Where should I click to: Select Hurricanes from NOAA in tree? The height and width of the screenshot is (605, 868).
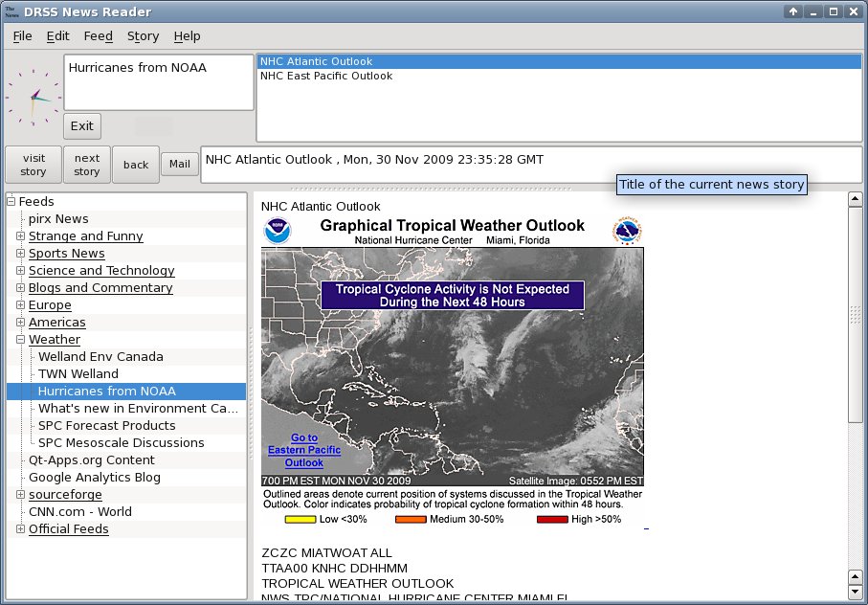[x=107, y=391]
